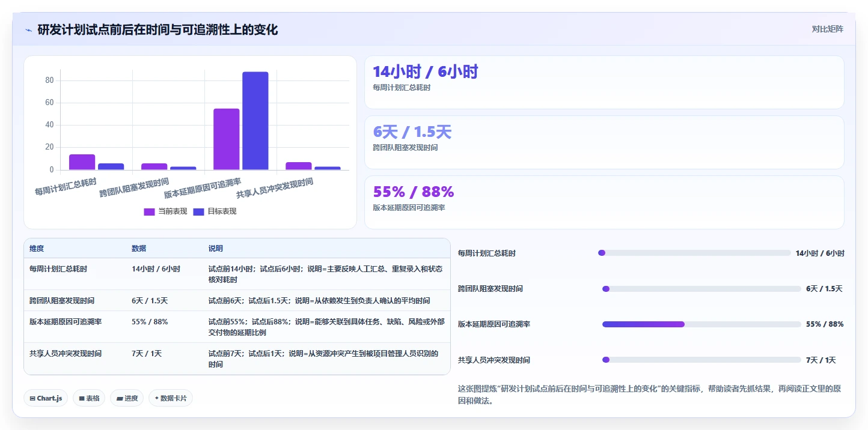The height and width of the screenshot is (430, 868).
Task: Click the 跨团队阻塞发现时间 progress bar
Action: (701, 289)
